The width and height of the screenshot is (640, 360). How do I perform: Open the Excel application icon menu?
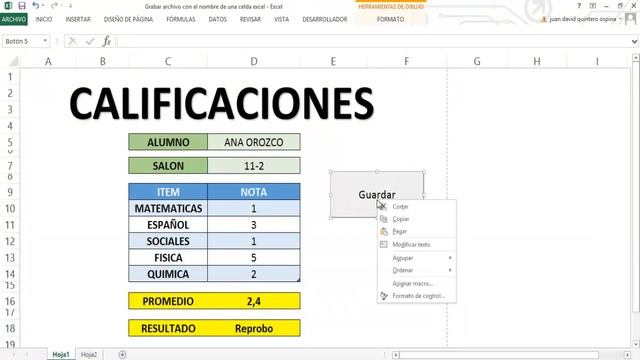8,6
